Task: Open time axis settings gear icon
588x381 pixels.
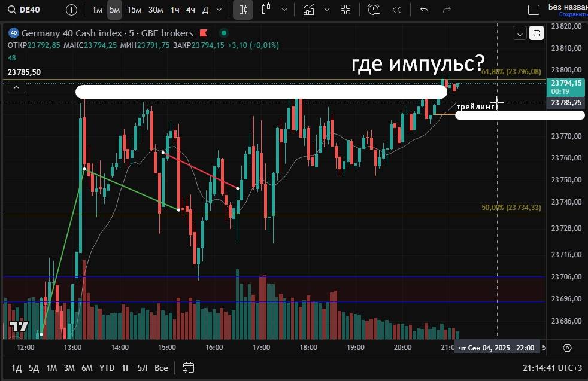Action: click(568, 348)
